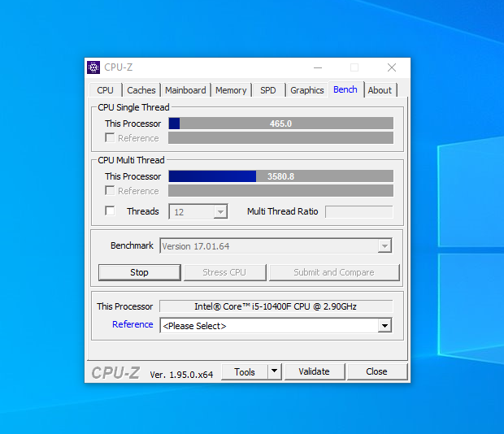Tick the Threads checkbox
The height and width of the screenshot is (434, 504).
pos(110,211)
